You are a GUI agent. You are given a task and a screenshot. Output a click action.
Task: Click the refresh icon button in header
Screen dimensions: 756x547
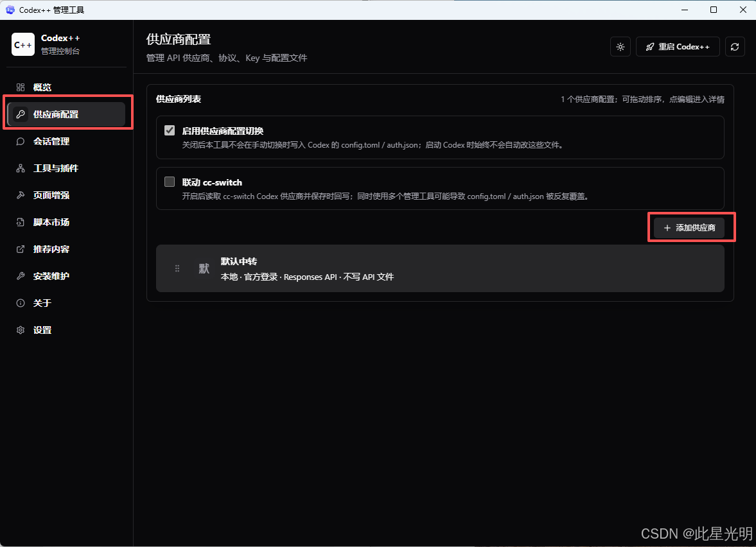pos(735,47)
